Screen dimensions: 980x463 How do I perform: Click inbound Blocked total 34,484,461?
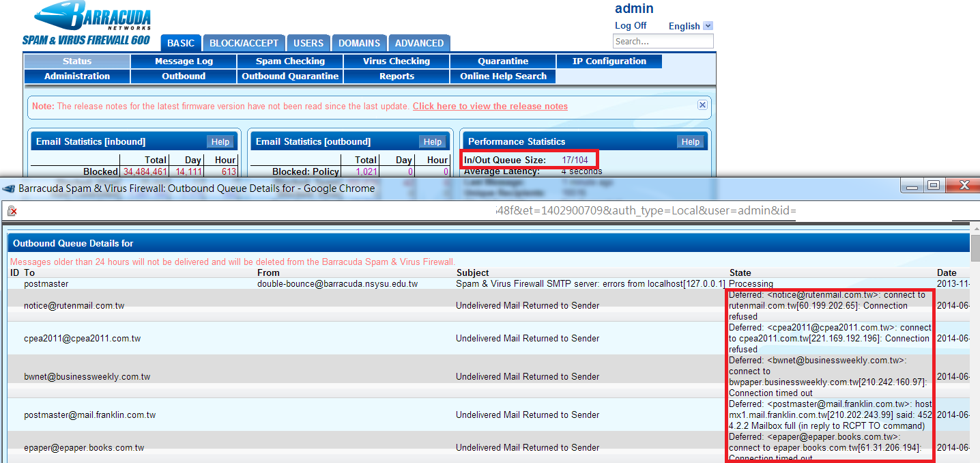tap(145, 171)
